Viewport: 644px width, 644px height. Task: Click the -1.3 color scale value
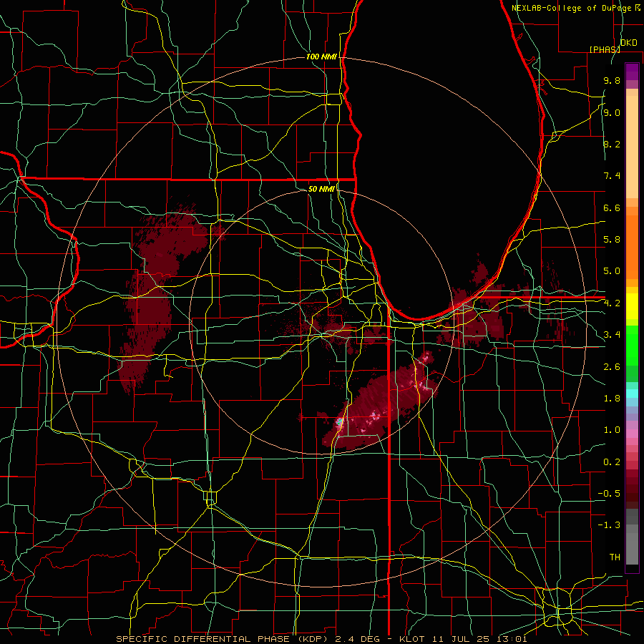click(609, 525)
